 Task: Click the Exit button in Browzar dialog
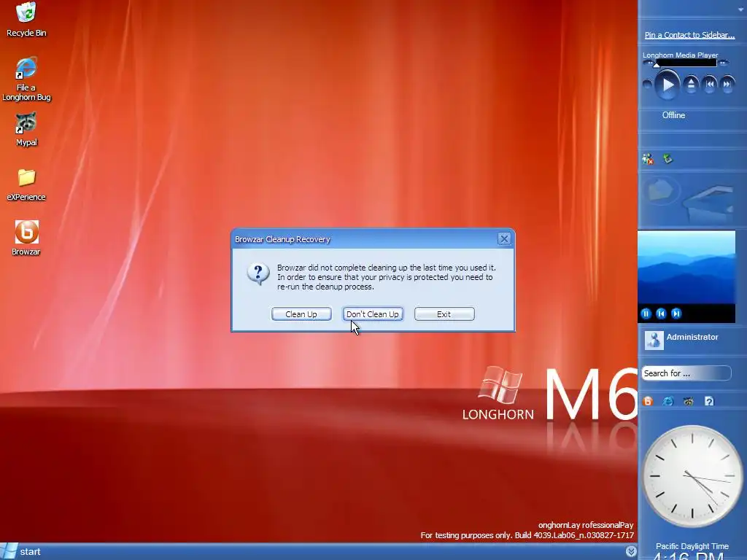click(444, 314)
